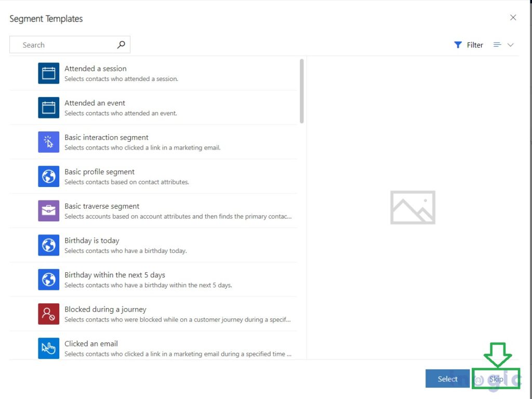
Task: Select the Basic traverse segment briefcase icon
Action: pyautogui.click(x=48, y=211)
